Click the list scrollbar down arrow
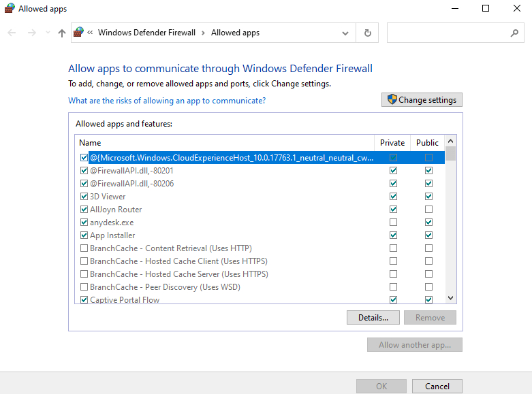Screen dimensions: 532x394 coord(450,298)
